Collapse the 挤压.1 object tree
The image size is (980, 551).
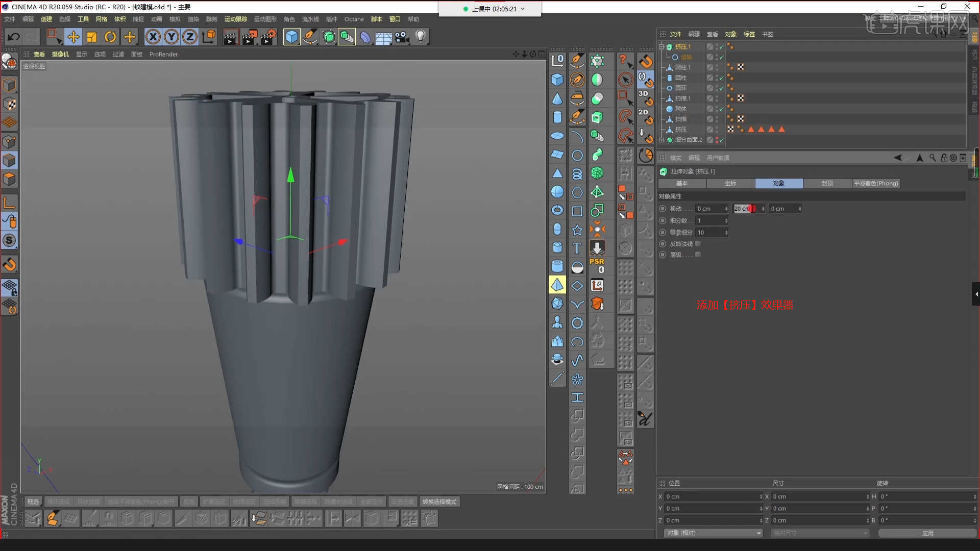coord(661,46)
